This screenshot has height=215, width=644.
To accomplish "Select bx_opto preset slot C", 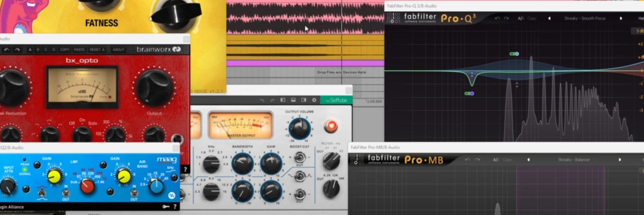I will pos(46,50).
